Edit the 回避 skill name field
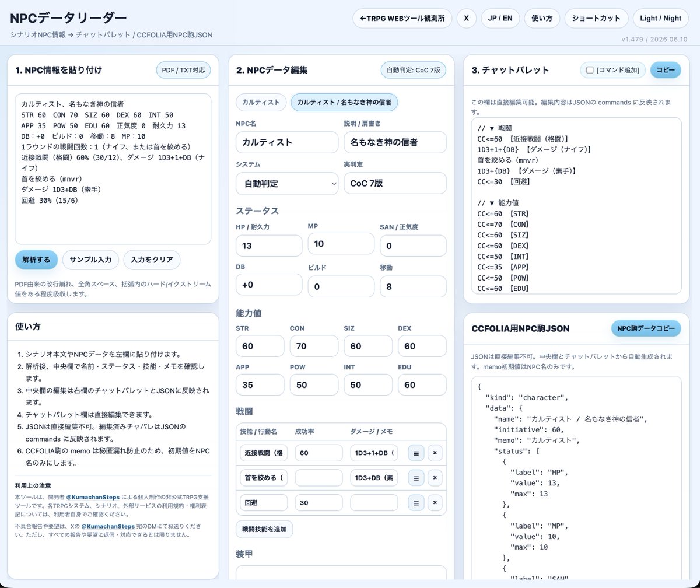 (x=264, y=502)
